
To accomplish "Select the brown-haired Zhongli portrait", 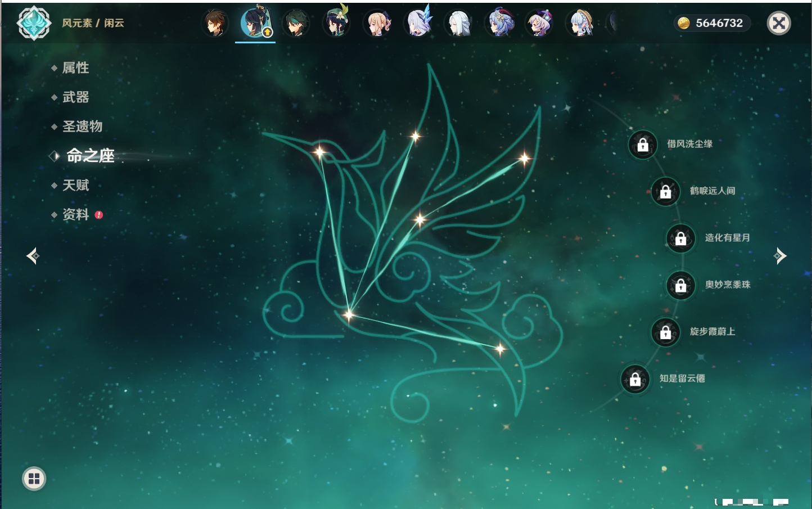I will click(x=215, y=23).
